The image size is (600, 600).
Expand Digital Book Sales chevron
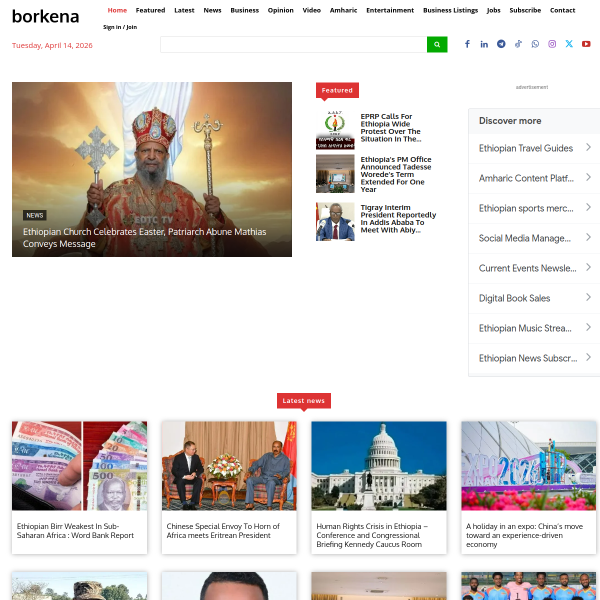coord(588,297)
